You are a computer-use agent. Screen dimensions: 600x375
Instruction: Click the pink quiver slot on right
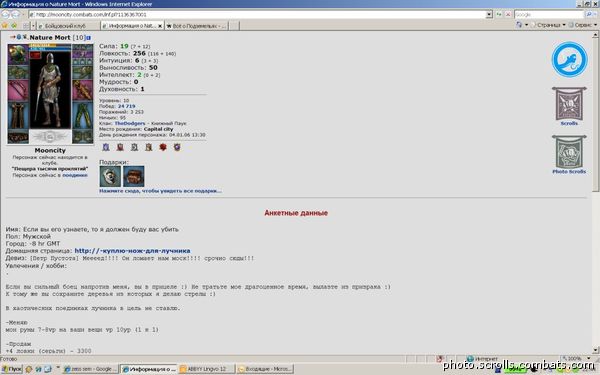tap(83, 90)
